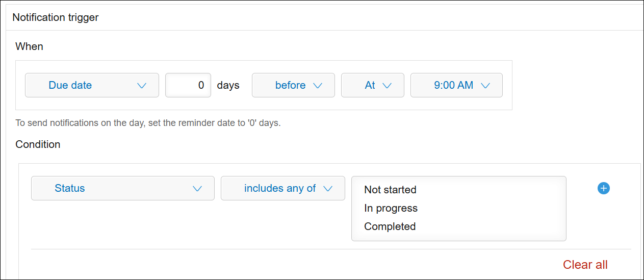This screenshot has width=644, height=280.
Task: Click the When label
Action: [29, 46]
